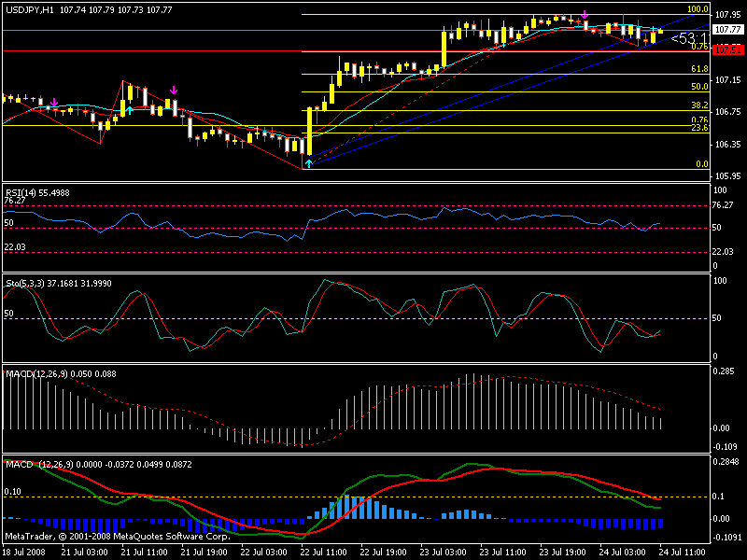Select the 24 Jul 11:00 time axis label
The image size is (747, 560).
point(682,552)
